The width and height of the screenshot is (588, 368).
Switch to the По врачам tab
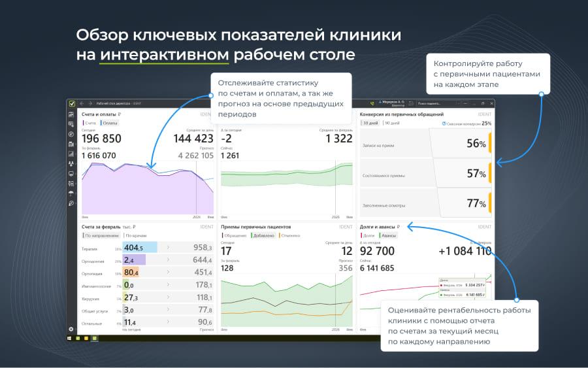pos(135,235)
